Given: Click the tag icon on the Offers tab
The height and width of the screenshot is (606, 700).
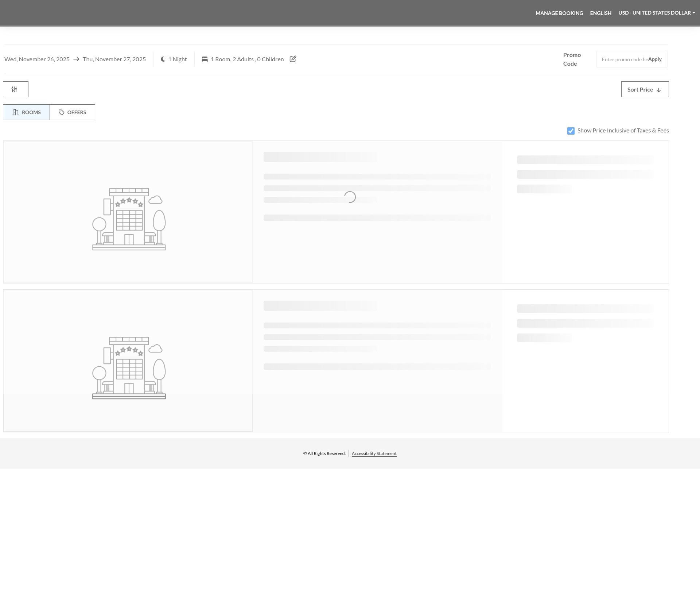Looking at the screenshot, I should (x=62, y=112).
